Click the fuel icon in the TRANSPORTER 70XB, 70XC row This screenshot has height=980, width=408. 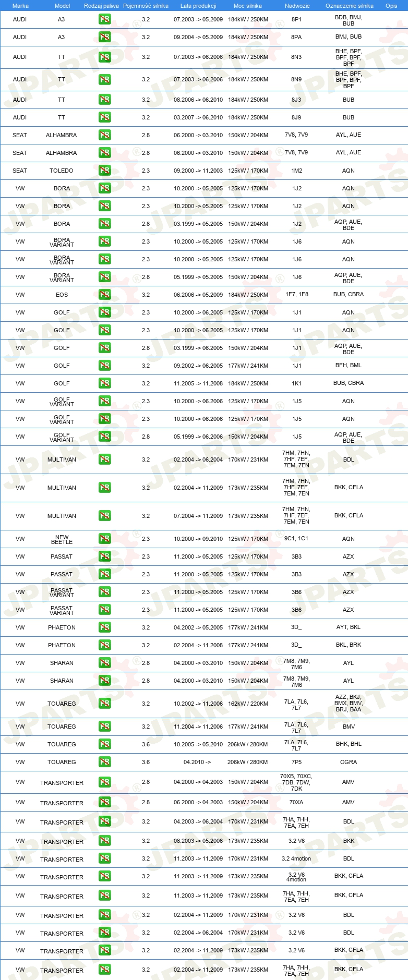105,782
